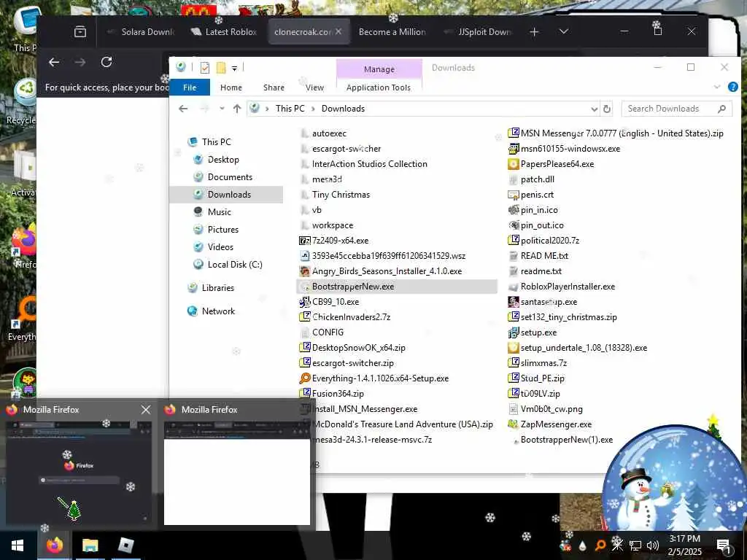Open Customize Quick Access Toolbar dropdown

click(x=234, y=68)
